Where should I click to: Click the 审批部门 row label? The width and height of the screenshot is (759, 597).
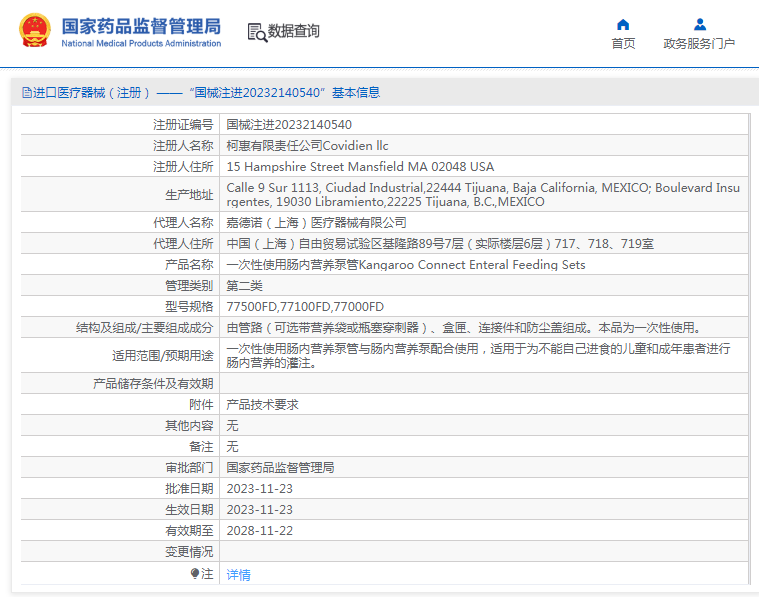click(x=189, y=468)
